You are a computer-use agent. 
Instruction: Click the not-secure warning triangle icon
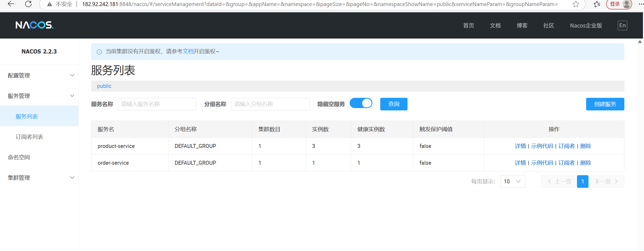click(x=49, y=4)
